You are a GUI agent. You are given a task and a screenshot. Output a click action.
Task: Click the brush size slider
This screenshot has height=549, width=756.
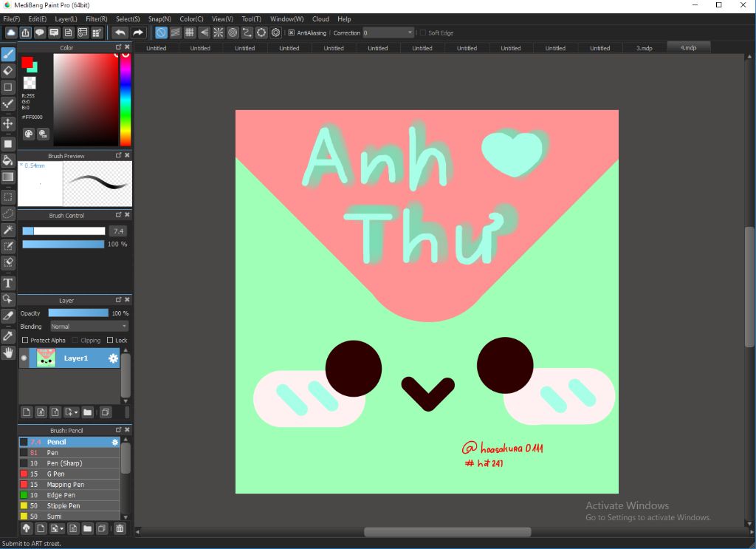(63, 231)
